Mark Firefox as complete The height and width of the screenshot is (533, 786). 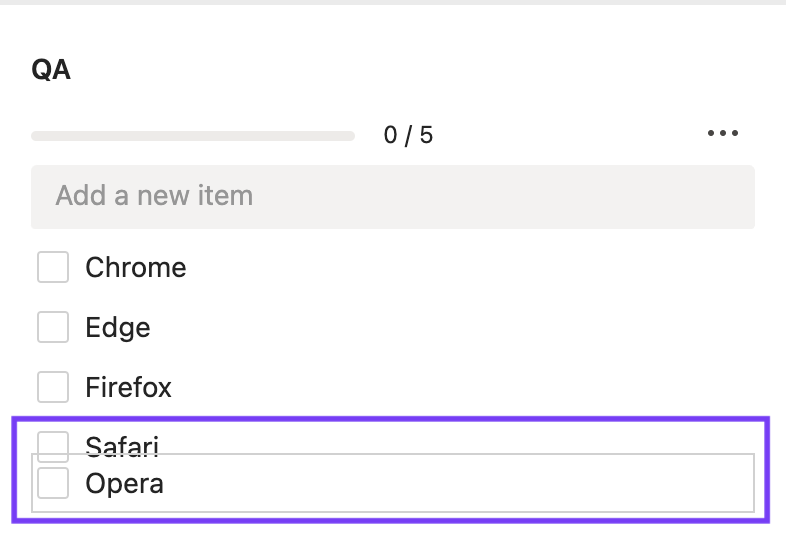pos(53,387)
